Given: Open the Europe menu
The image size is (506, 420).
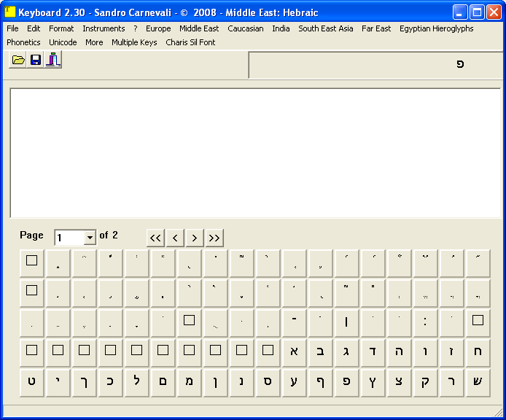Looking at the screenshot, I should [x=158, y=28].
